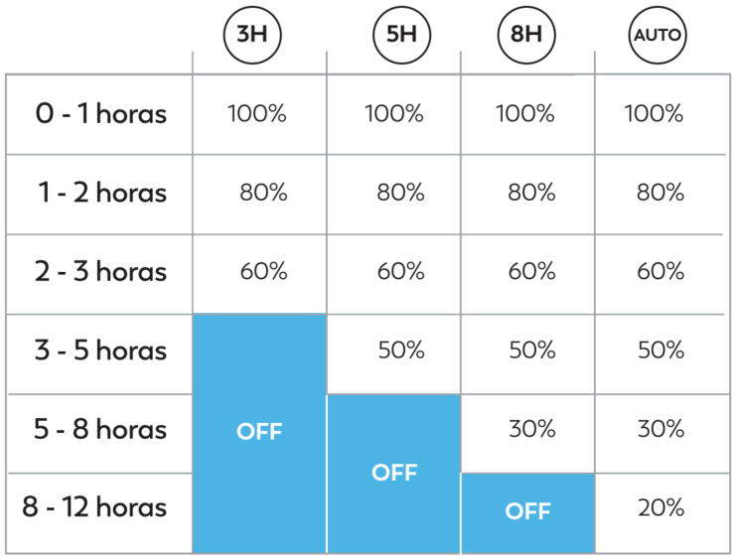This screenshot has width=736, height=560.
Task: Select the 5H timer mode icon
Action: pyautogui.click(x=402, y=35)
